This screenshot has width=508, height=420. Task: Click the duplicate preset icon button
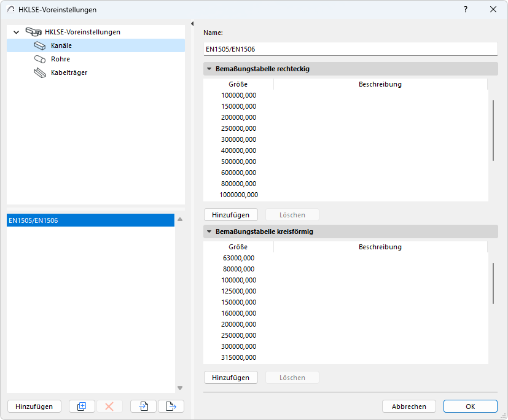tap(82, 406)
